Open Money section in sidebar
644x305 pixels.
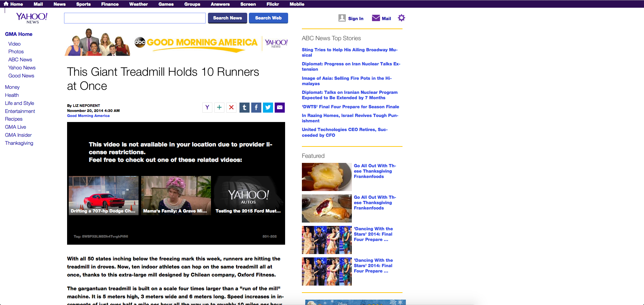(12, 87)
